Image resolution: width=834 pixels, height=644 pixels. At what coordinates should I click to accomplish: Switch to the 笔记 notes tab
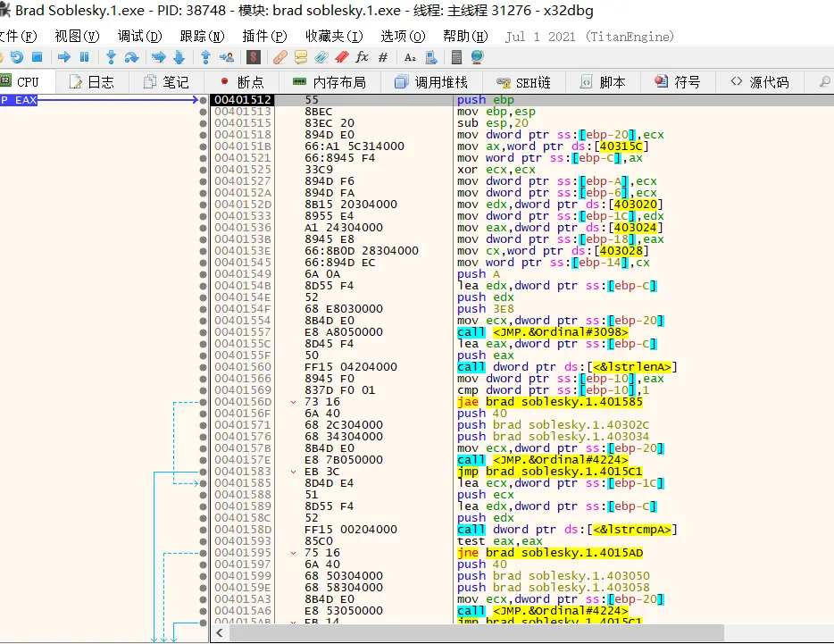[x=166, y=82]
